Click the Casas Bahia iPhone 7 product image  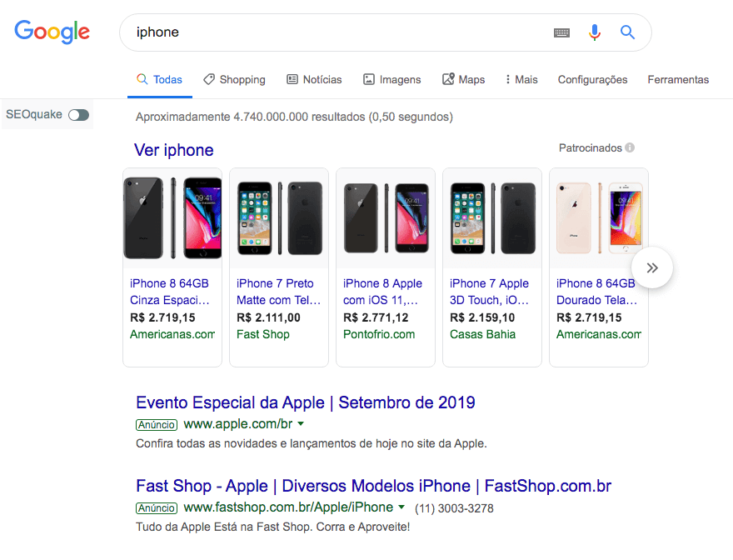(x=492, y=218)
